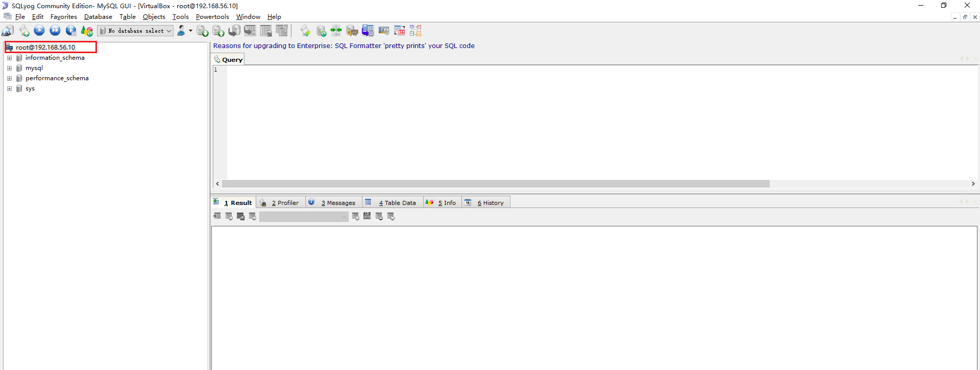Screen dimensions: 980x370
Task: Click monitors icon with blue arrow and clock
Action: (x=368, y=31)
